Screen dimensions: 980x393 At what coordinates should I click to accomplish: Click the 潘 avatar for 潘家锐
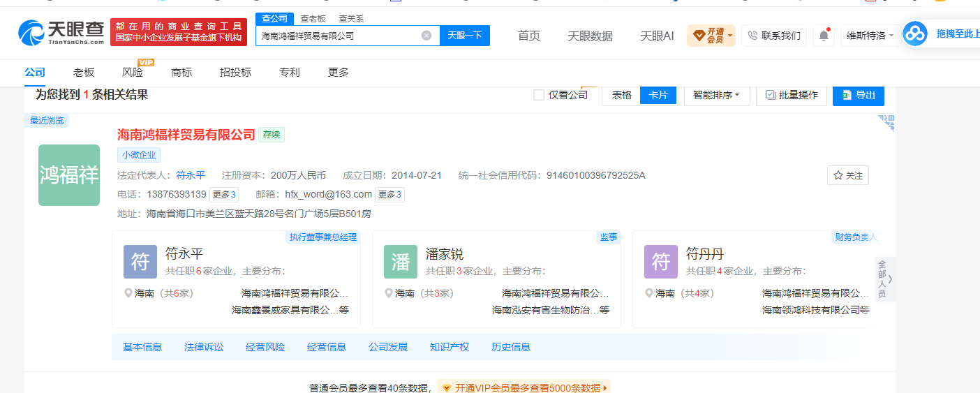[x=401, y=262]
